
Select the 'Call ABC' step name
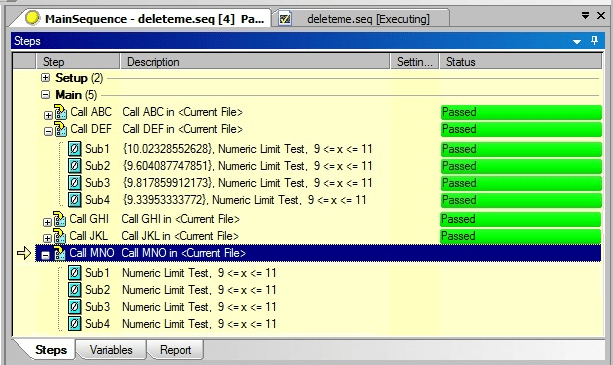(91, 112)
